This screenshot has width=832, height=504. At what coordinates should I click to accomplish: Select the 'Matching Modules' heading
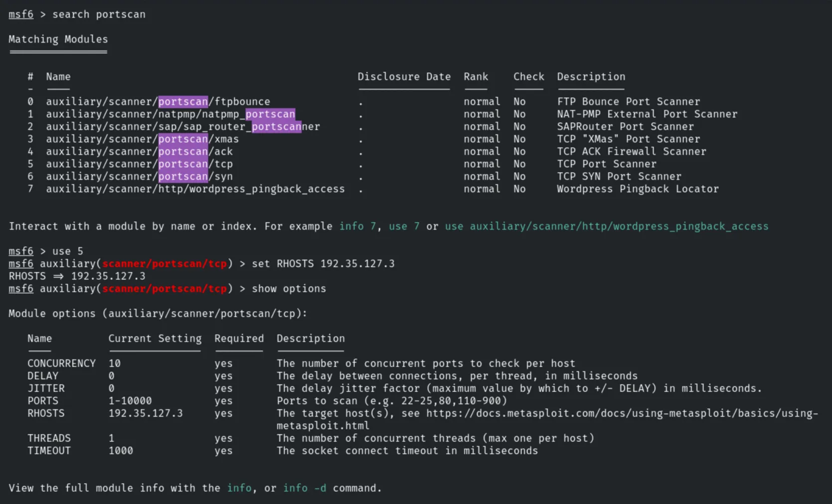[x=58, y=39]
